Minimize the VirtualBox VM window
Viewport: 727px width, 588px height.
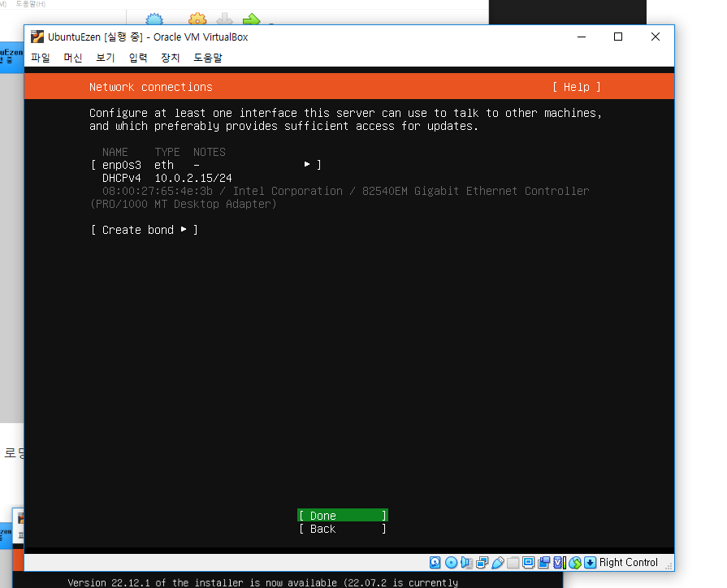click(x=582, y=37)
